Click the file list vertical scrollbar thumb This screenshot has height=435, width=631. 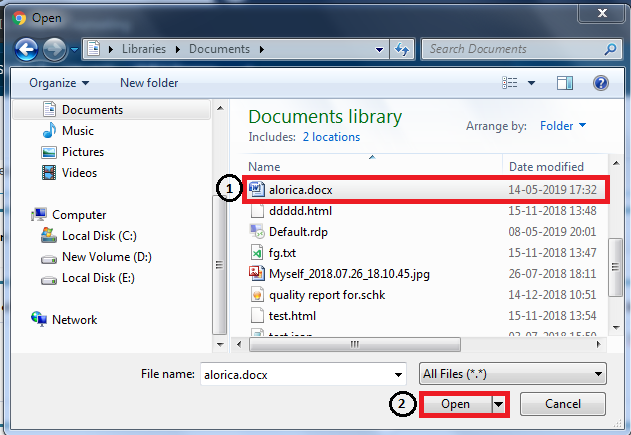point(615,267)
